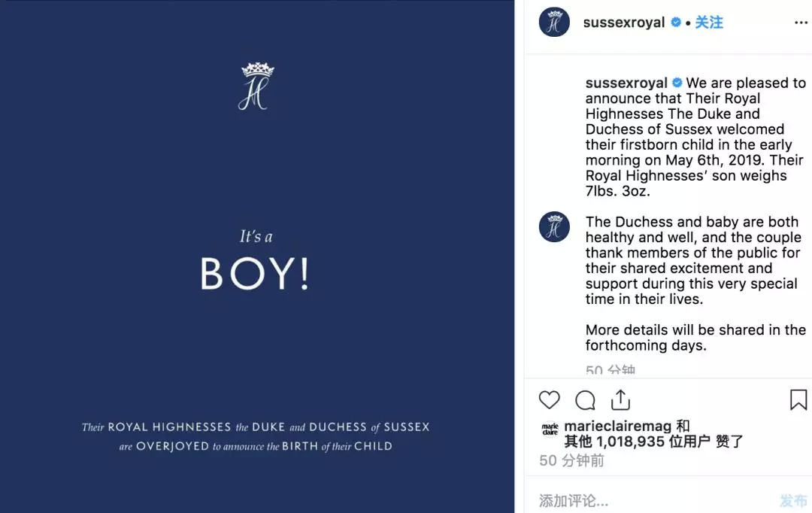Open the three-dot more options menu
812x513 pixels.
coord(801,23)
